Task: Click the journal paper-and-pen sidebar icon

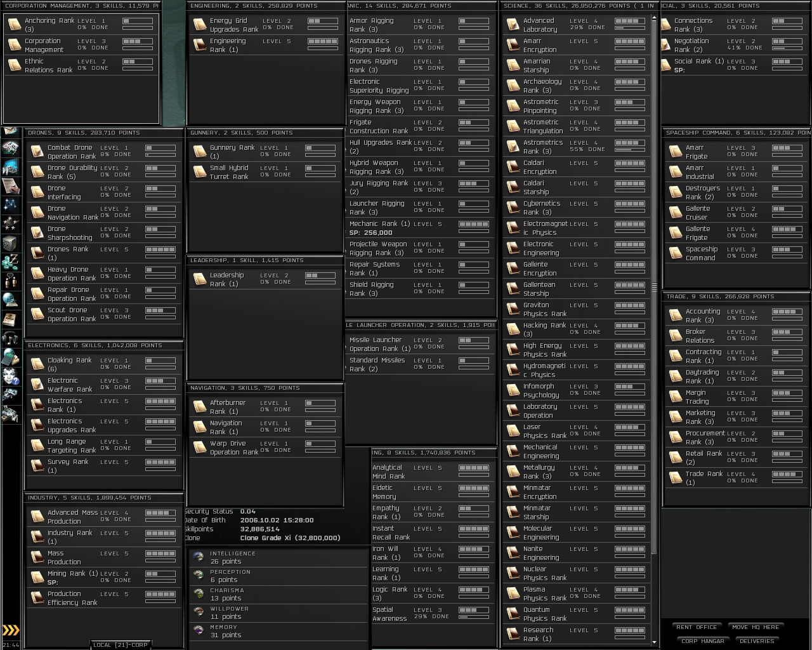Action: (10, 185)
